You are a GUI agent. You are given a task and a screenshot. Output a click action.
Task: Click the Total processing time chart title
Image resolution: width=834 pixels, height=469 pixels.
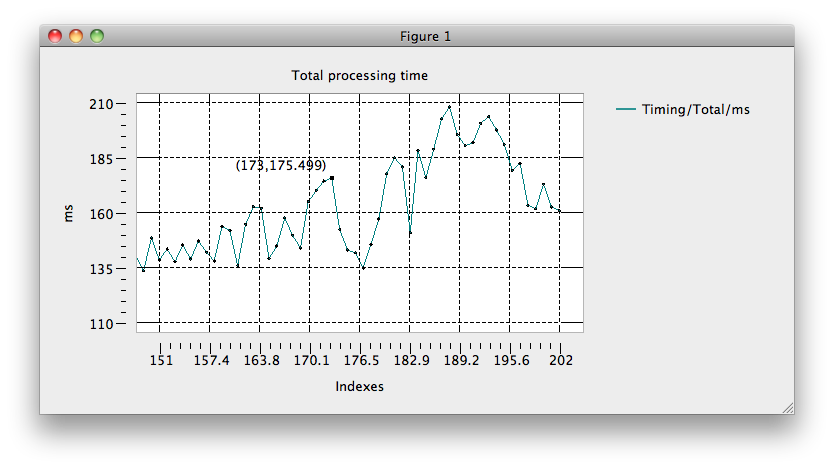[360, 76]
